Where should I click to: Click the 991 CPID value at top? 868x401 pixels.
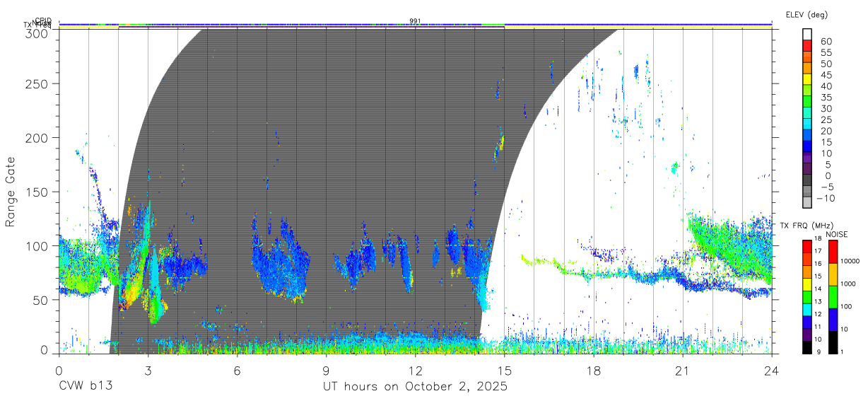(415, 21)
